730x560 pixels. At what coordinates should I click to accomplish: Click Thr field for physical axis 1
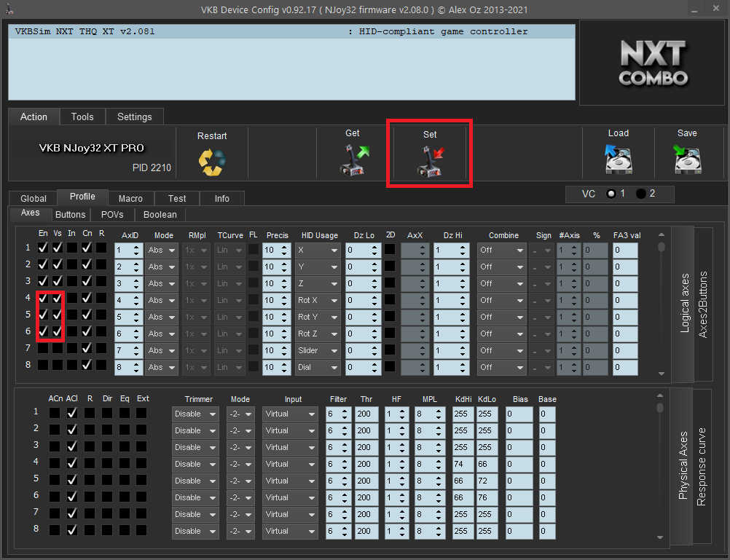366,414
